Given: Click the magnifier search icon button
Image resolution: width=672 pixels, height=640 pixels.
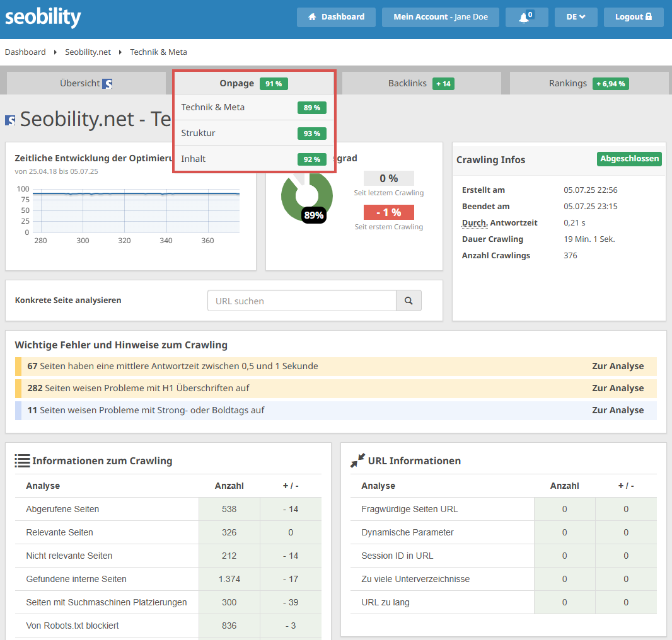Looking at the screenshot, I should point(408,300).
